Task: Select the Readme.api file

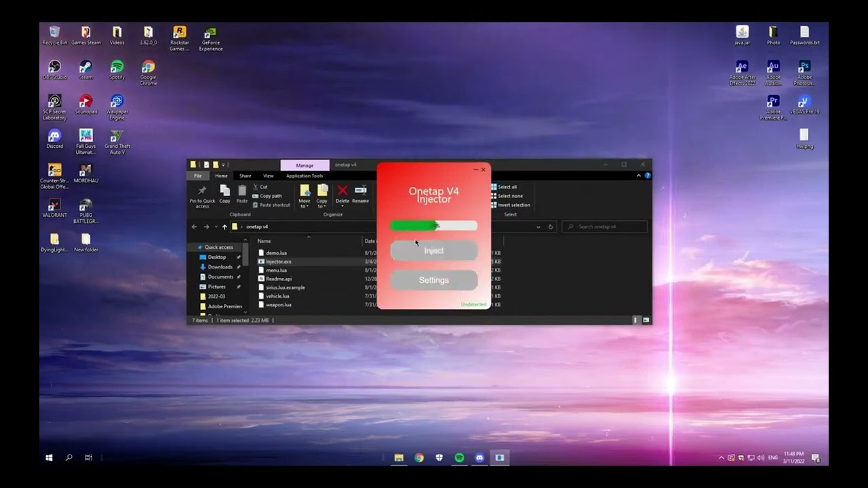Action: (x=279, y=279)
